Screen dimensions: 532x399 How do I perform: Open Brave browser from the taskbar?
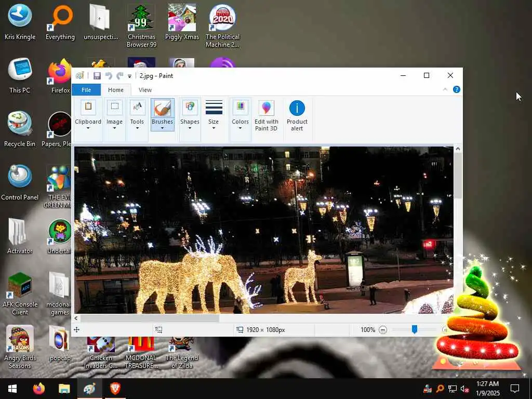tap(115, 389)
